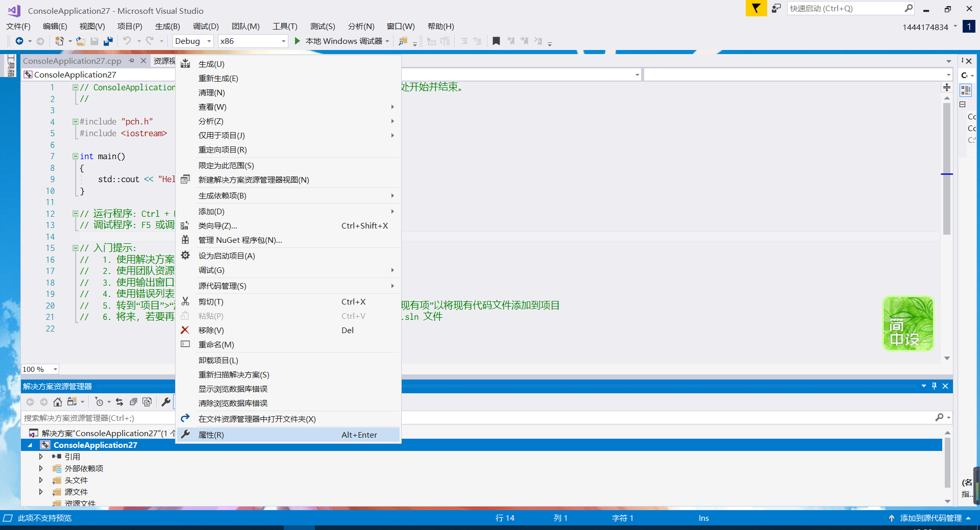The image size is (980, 530).
Task: Focus the 快速启动 (Ctrl+Q) search field
Action: coord(846,8)
